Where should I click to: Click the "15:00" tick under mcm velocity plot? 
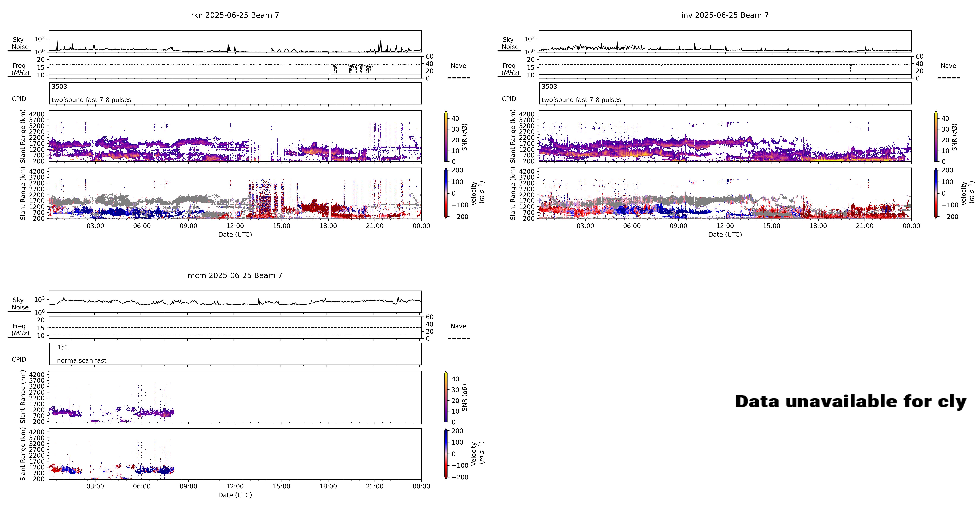coord(282,486)
